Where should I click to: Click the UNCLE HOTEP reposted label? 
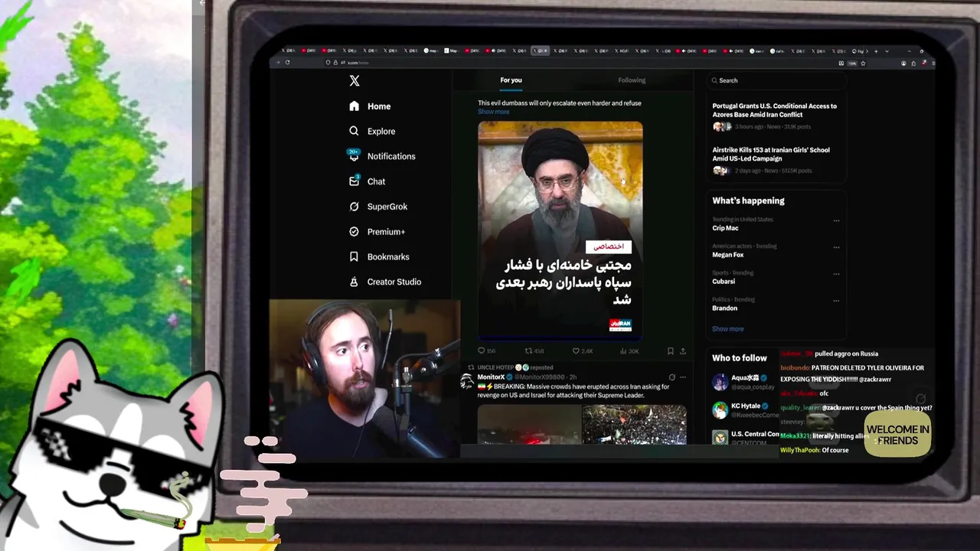point(514,367)
